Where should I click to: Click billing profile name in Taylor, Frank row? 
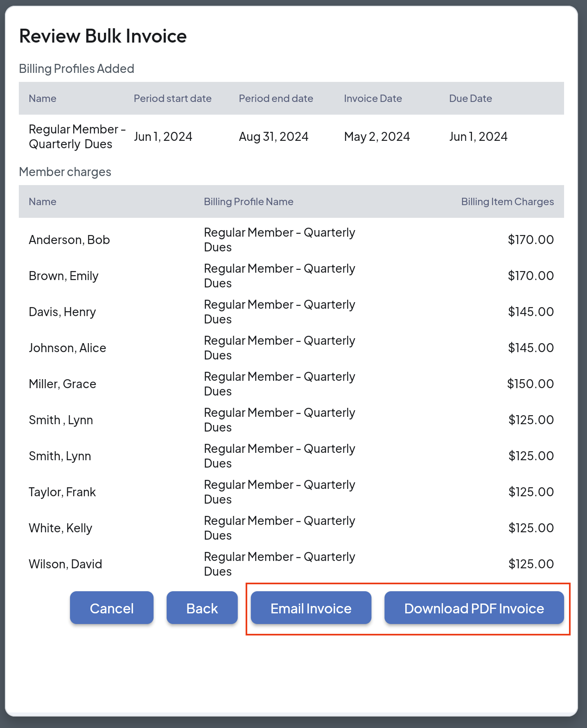click(280, 492)
